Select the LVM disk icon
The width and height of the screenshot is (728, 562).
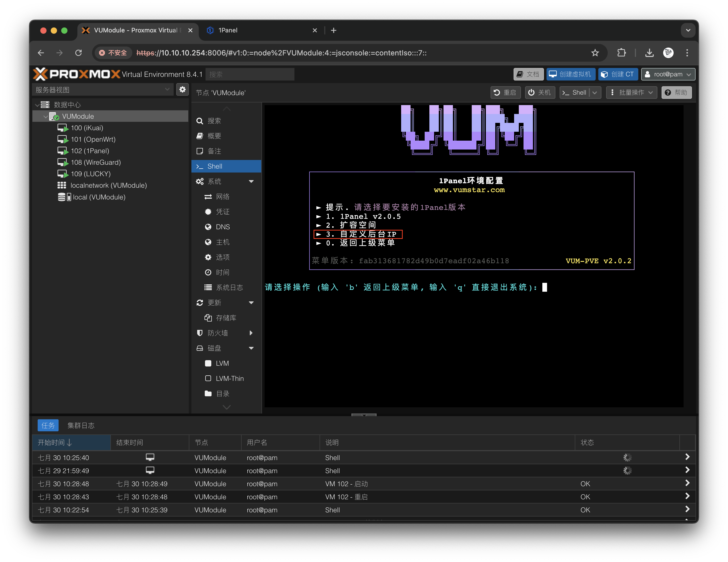(x=208, y=363)
